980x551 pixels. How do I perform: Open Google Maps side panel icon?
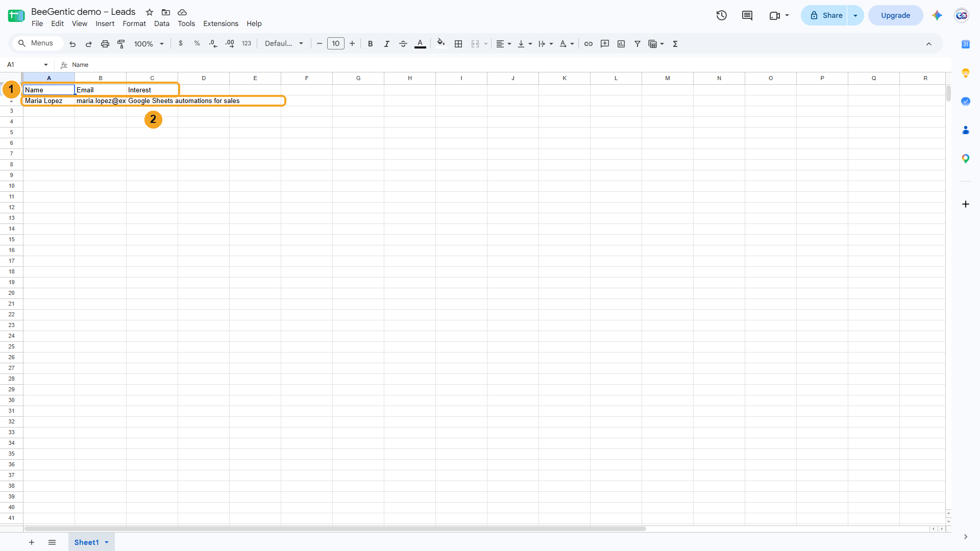[x=966, y=159]
